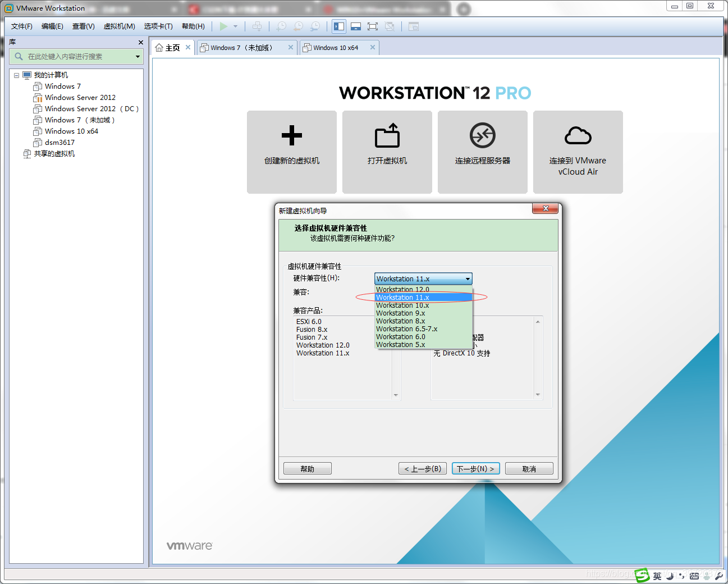Click the 取消 button in the wizard

pyautogui.click(x=529, y=468)
